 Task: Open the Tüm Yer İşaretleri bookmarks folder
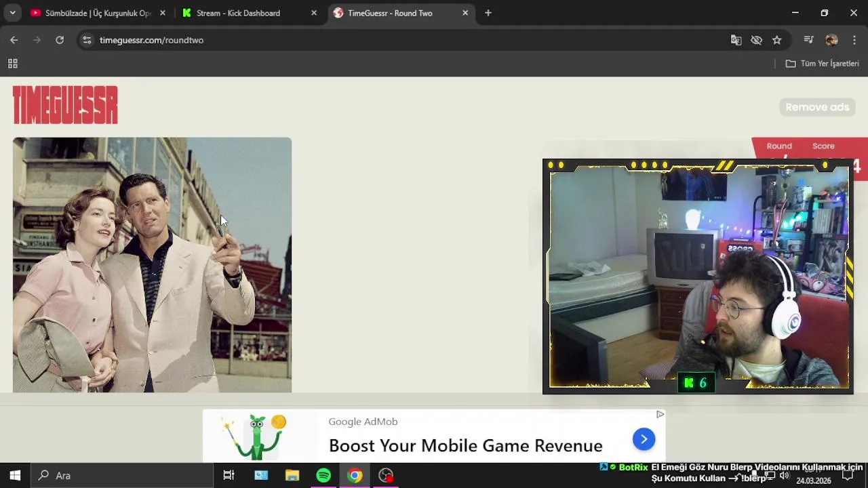(x=822, y=64)
